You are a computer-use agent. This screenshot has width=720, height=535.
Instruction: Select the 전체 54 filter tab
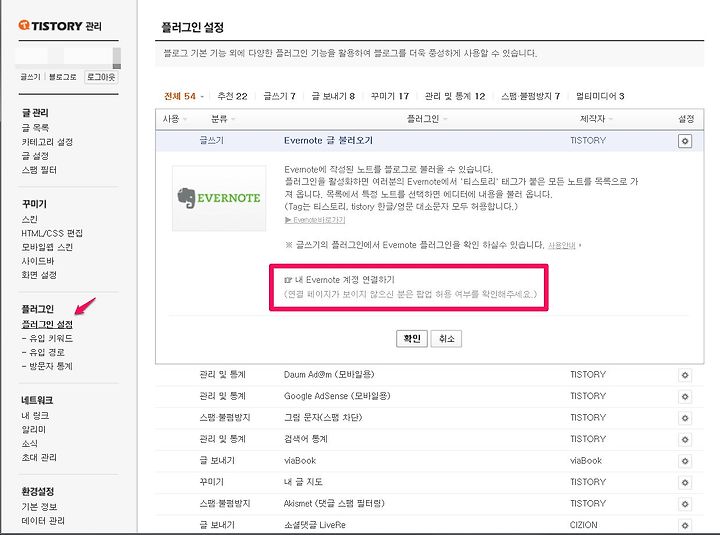[x=180, y=96]
